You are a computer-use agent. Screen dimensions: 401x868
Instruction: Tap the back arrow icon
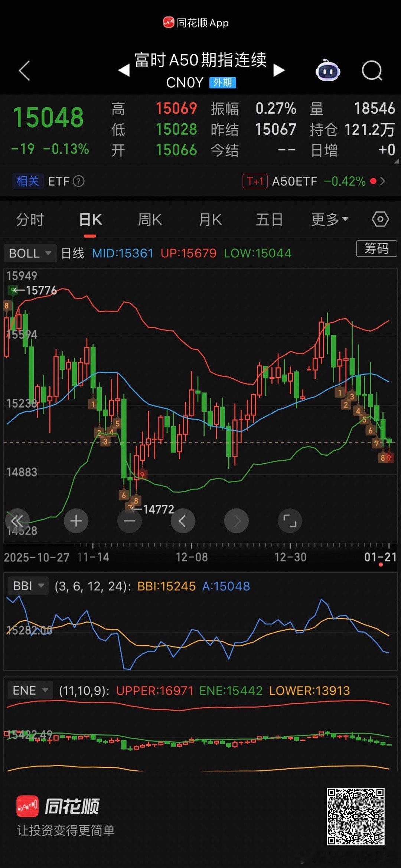tap(24, 71)
